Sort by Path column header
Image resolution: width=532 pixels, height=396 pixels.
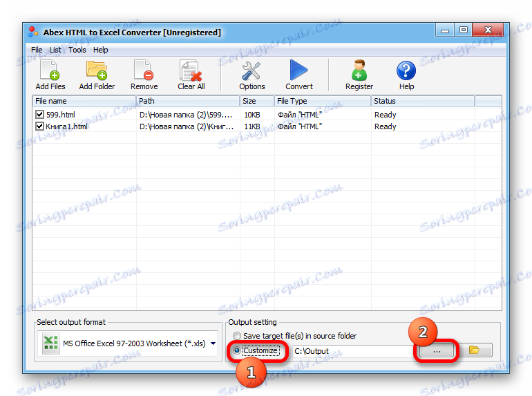pos(188,101)
